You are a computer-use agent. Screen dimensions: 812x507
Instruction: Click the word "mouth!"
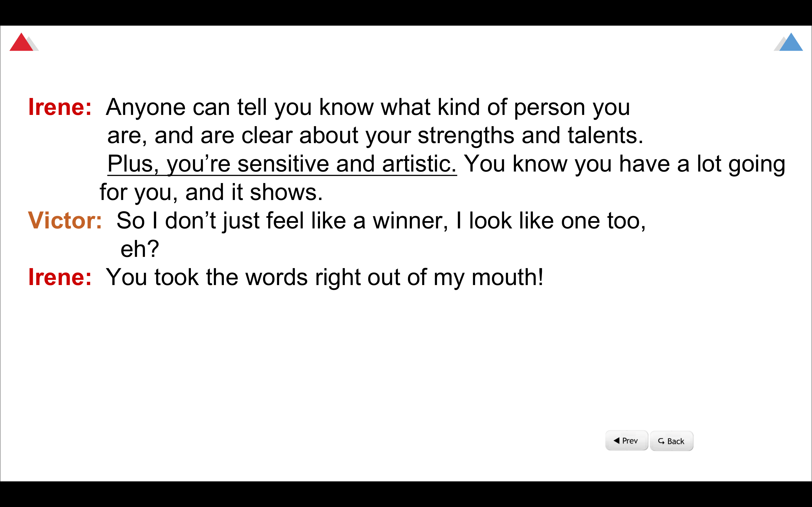click(507, 277)
